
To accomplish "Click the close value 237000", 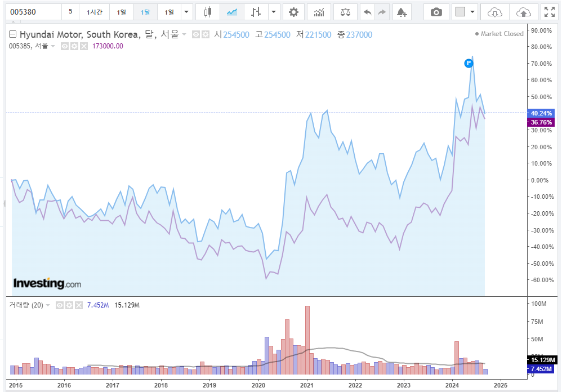I will (359, 35).
